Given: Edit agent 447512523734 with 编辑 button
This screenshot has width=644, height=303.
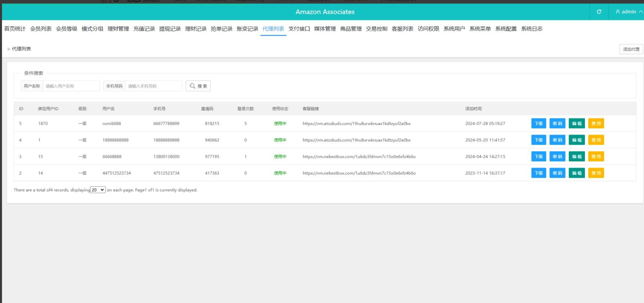Looking at the screenshot, I should pos(576,173).
